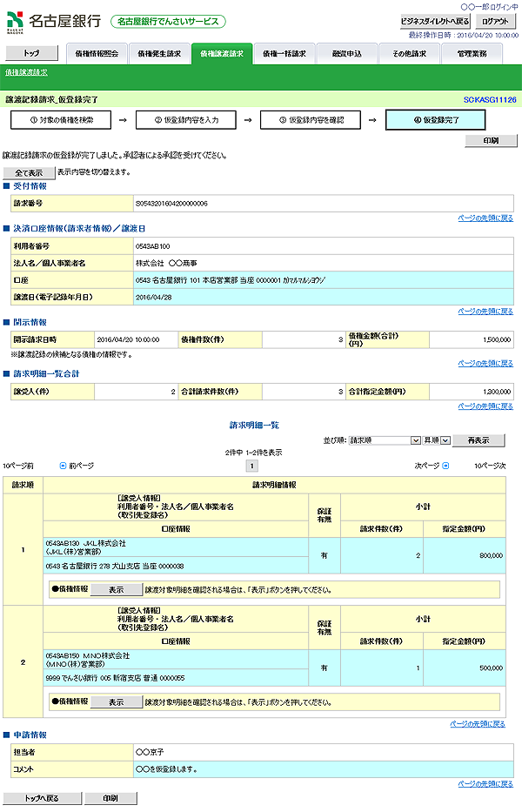Click step ④ 仮登録完了

436,120
